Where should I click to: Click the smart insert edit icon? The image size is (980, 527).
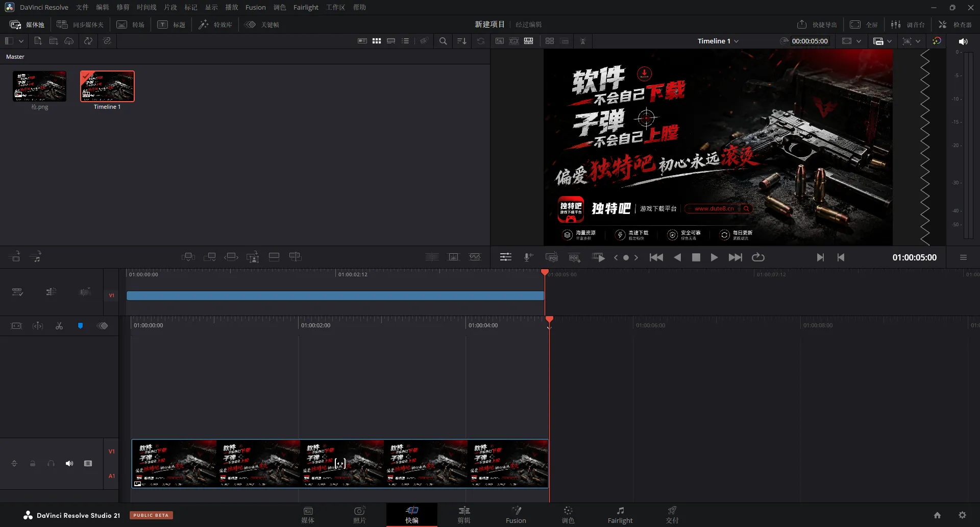[188, 257]
